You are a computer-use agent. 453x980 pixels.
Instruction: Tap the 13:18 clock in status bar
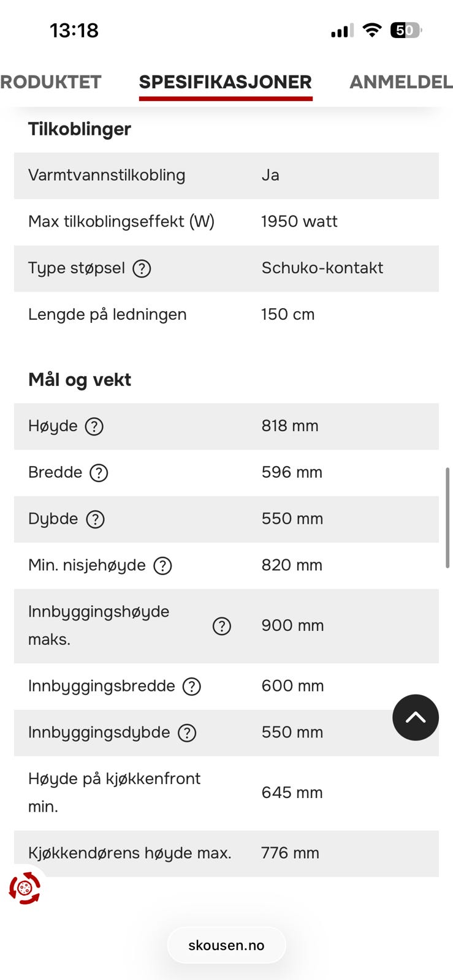[x=74, y=30]
